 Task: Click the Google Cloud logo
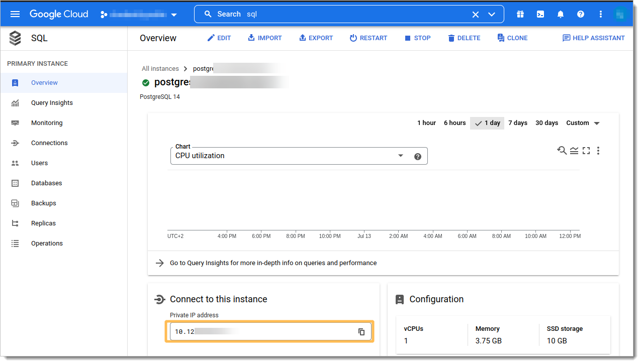coord(59,14)
